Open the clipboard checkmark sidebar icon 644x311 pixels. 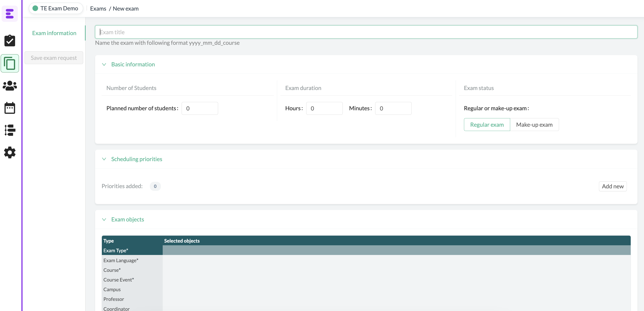coord(10,41)
